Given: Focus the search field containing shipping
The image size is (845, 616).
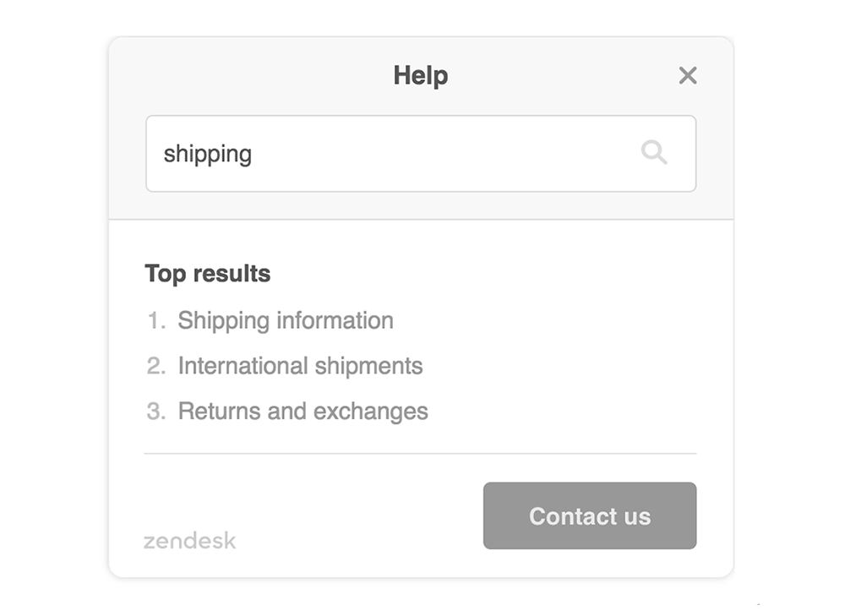Looking at the screenshot, I should pyautogui.click(x=421, y=154).
